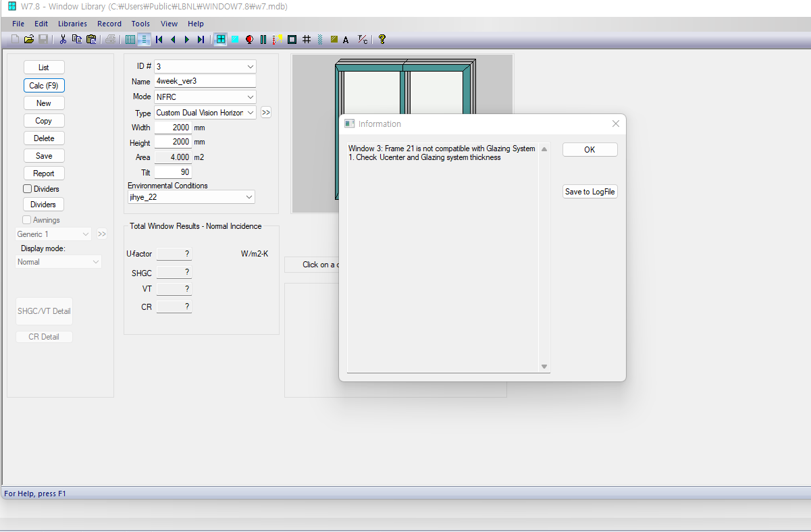This screenshot has width=811, height=532.
Task: Go to last record arrow icon
Action: [201, 40]
